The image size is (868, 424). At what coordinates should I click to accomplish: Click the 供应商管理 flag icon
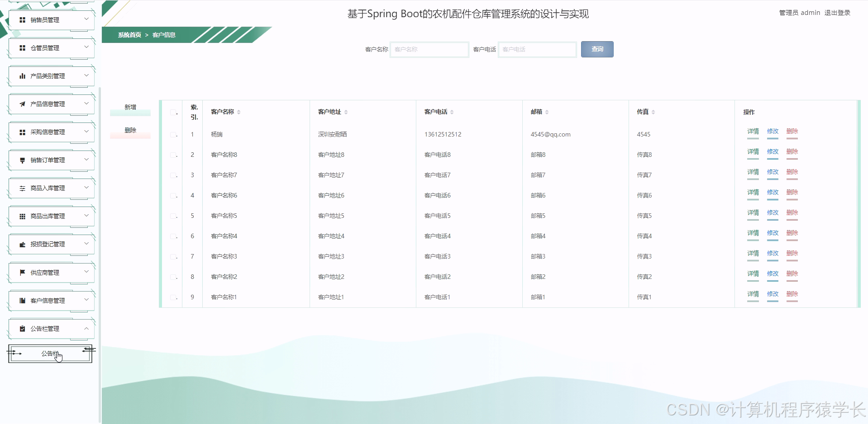22,272
